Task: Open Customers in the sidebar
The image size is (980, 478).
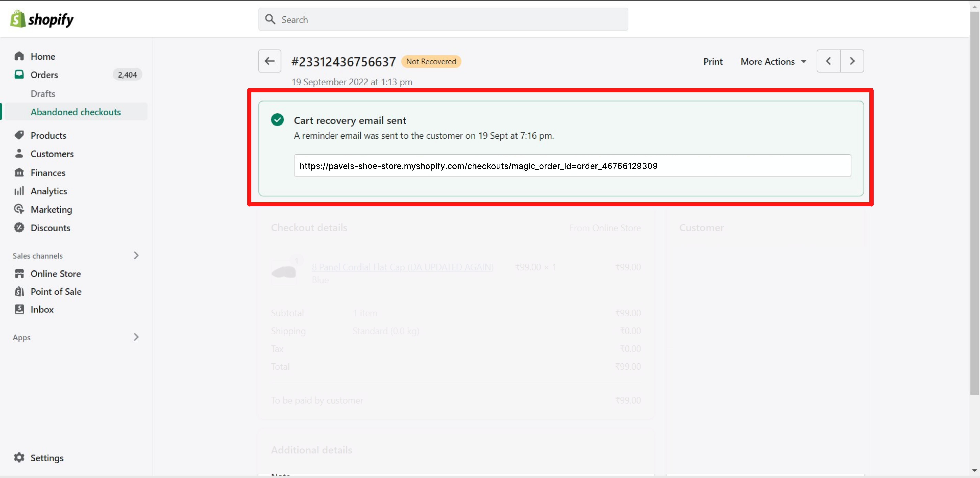Action: tap(52, 154)
